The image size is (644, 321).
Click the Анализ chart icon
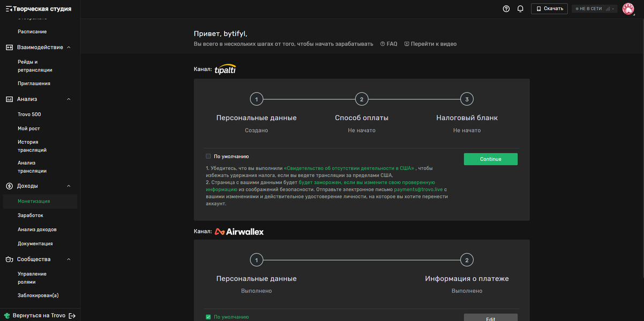pyautogui.click(x=9, y=99)
